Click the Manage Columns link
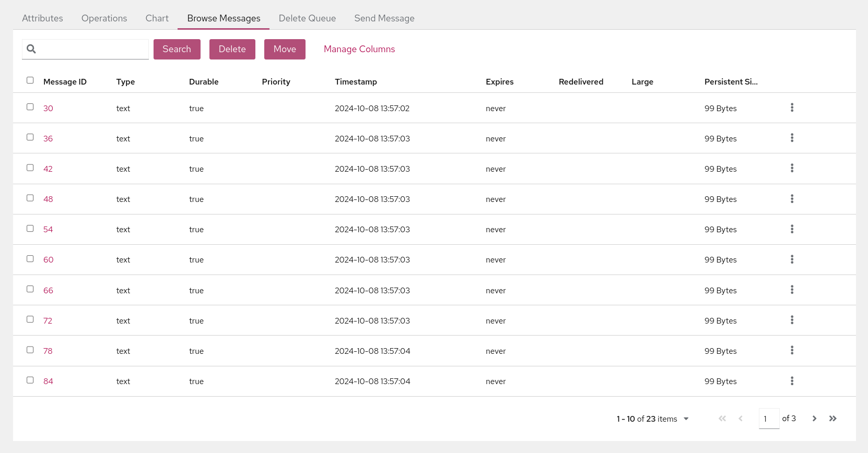 tap(359, 49)
